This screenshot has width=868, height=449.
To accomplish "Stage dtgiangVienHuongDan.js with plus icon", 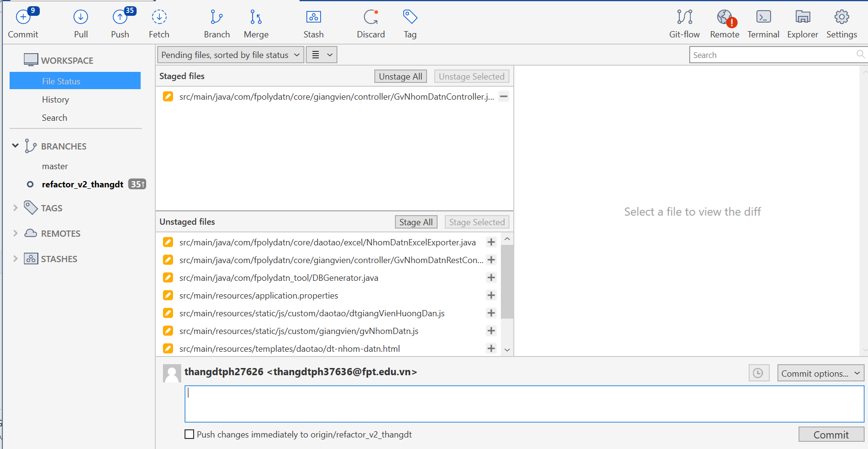I will coord(491,313).
